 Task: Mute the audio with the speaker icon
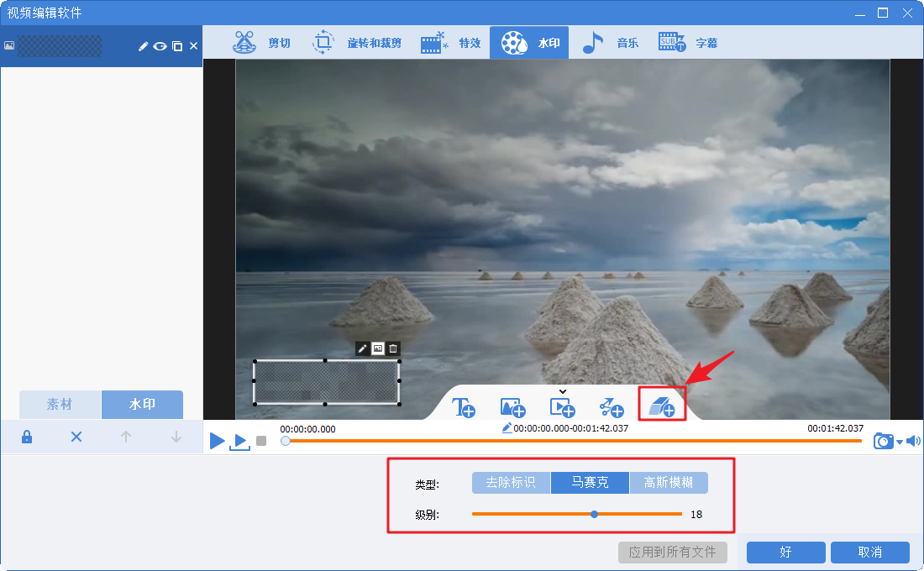point(913,441)
